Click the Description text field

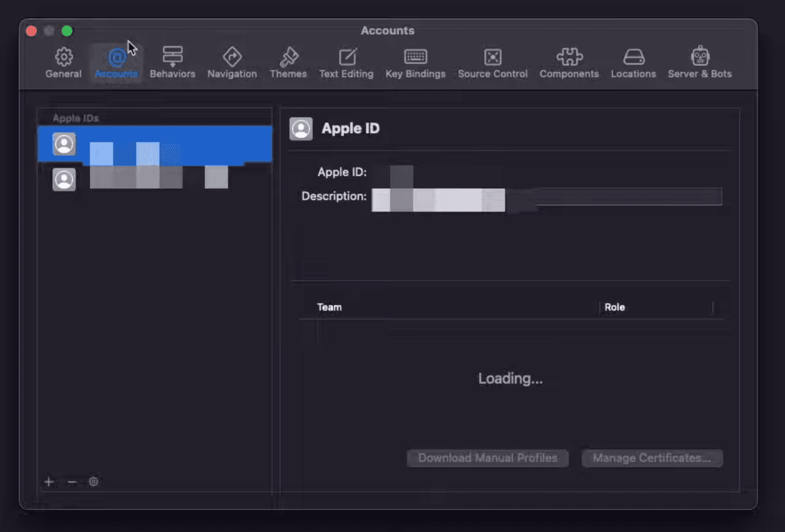(x=546, y=197)
